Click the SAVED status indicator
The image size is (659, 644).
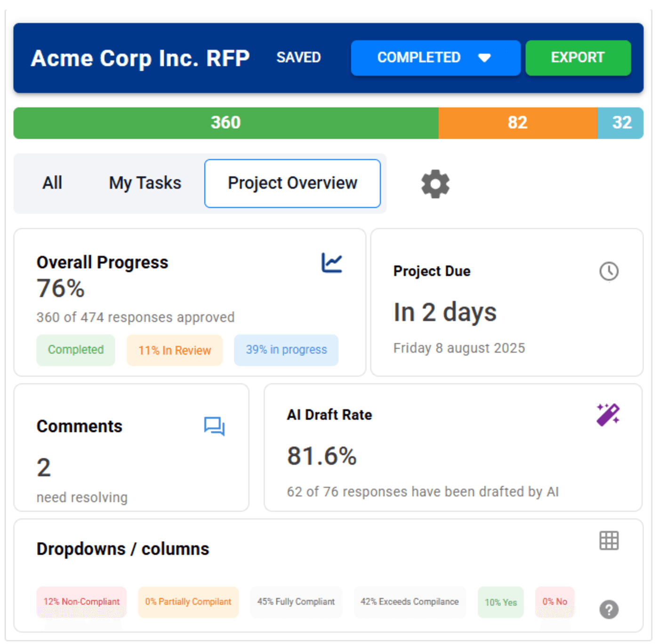298,57
